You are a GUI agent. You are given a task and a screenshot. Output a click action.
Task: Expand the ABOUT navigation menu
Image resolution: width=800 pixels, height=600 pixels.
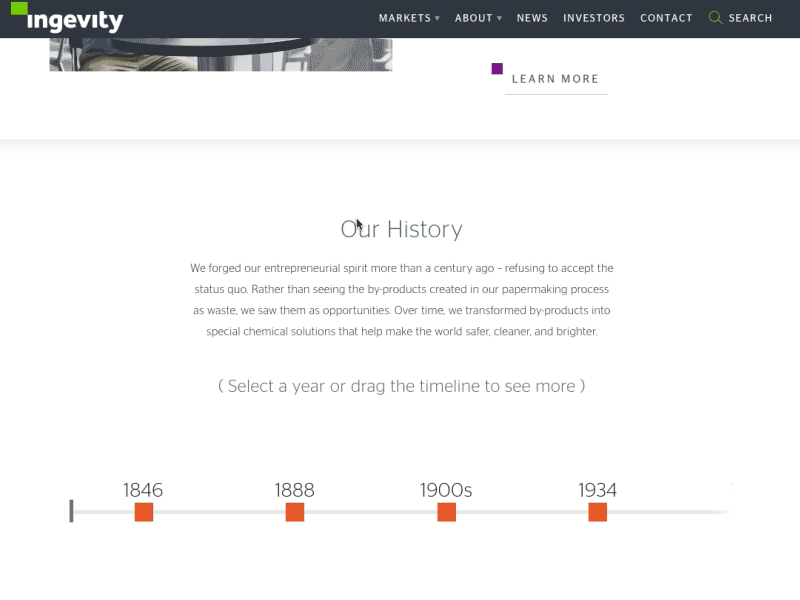coord(472,17)
